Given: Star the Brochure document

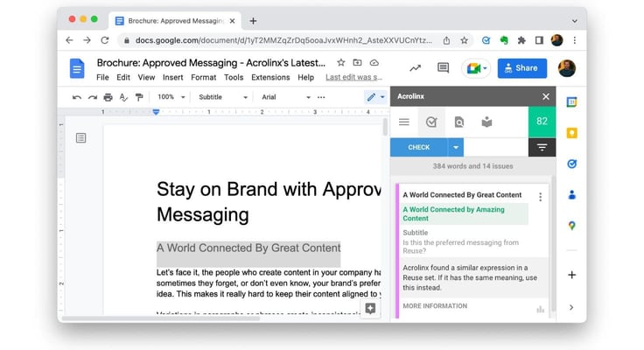Looking at the screenshot, I should pos(341,63).
